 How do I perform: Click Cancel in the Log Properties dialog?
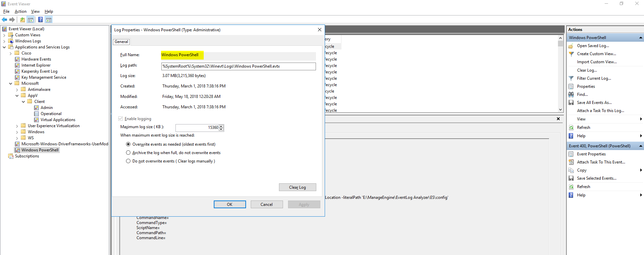coord(267,205)
